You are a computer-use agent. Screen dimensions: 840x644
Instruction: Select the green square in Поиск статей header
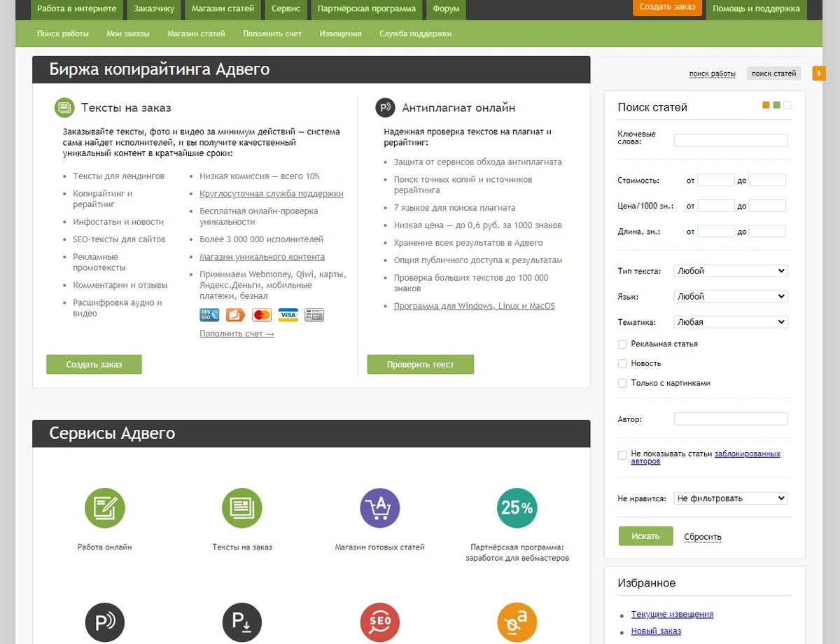tap(776, 105)
